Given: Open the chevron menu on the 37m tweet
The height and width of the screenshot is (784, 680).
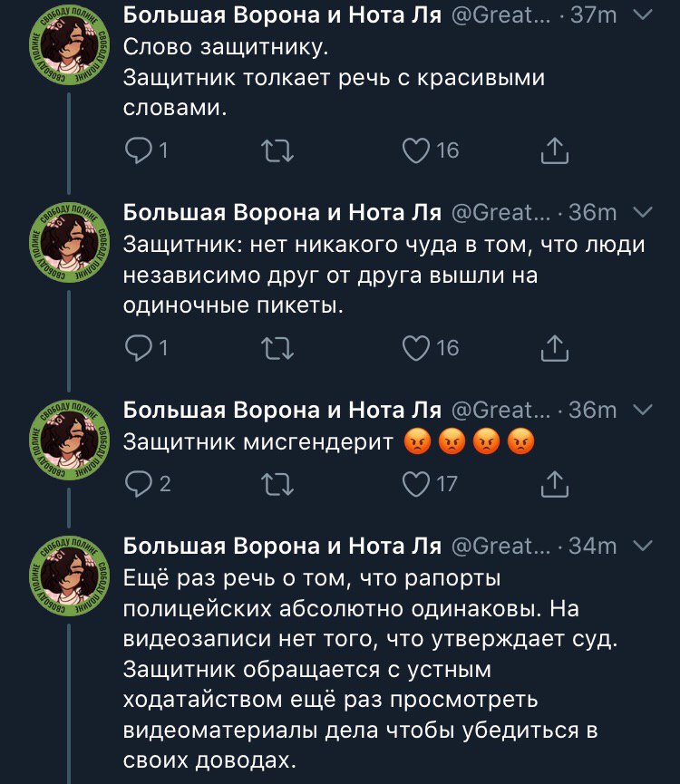Looking at the screenshot, I should [x=641, y=15].
